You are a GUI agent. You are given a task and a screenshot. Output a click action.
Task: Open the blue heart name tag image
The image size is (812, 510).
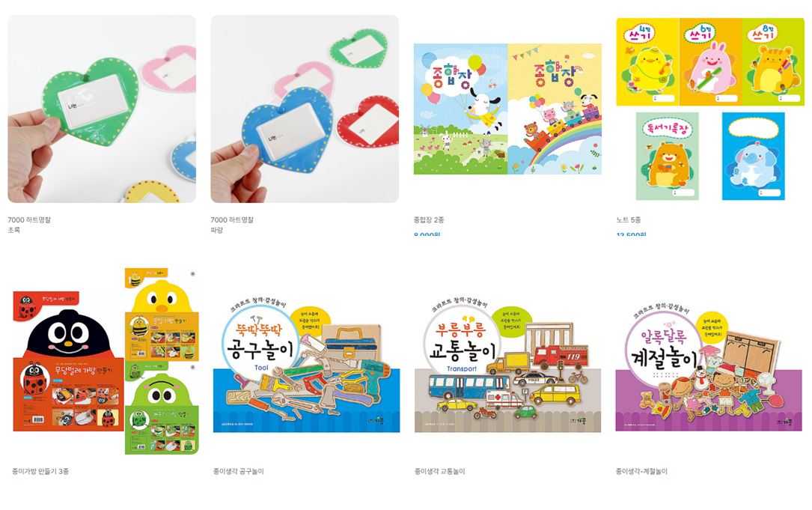click(305, 109)
